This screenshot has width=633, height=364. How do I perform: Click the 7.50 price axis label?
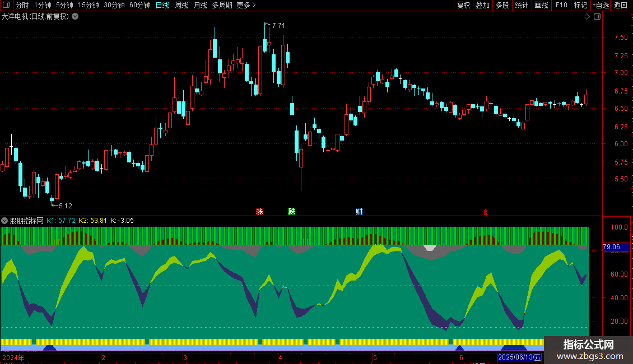pyautogui.click(x=621, y=37)
